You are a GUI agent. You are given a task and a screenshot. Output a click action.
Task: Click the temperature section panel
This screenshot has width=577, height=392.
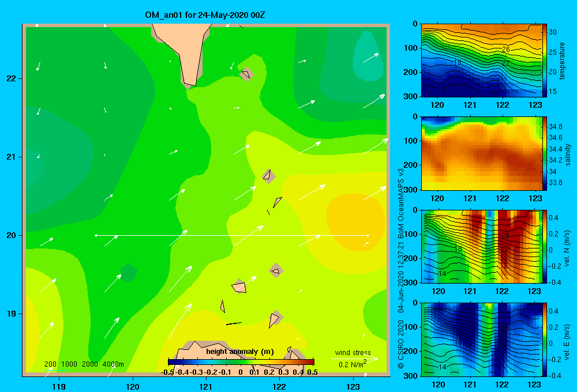482,61
